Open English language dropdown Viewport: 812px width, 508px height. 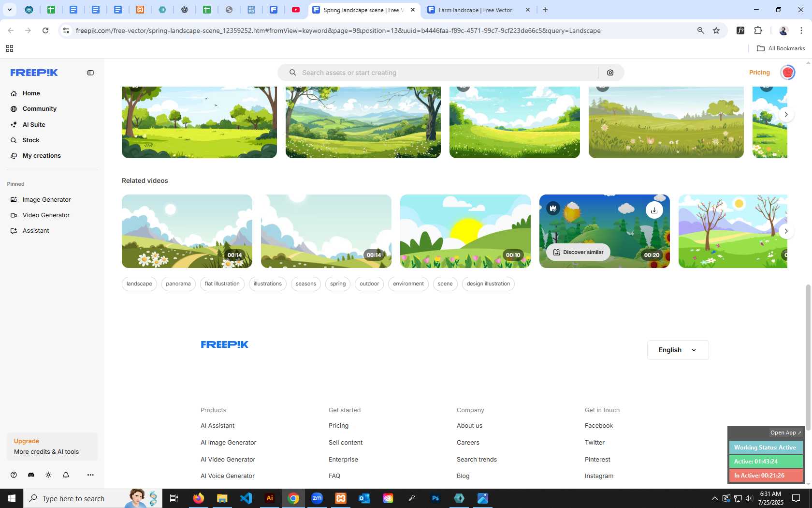point(678,350)
